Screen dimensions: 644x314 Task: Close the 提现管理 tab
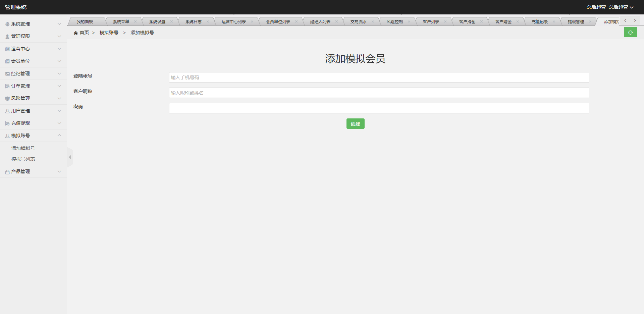pos(590,21)
